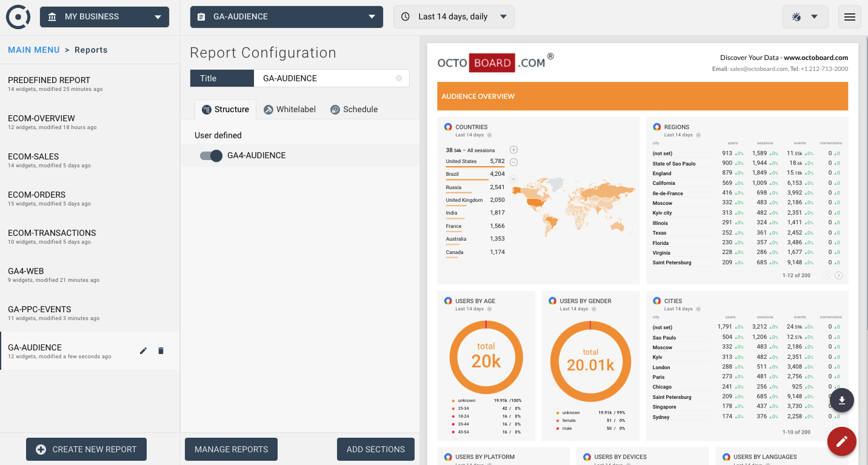Image resolution: width=868 pixels, height=465 pixels.
Task: Click the Google Analytics icon beside USERS BY PLATFORM
Action: pos(448,457)
